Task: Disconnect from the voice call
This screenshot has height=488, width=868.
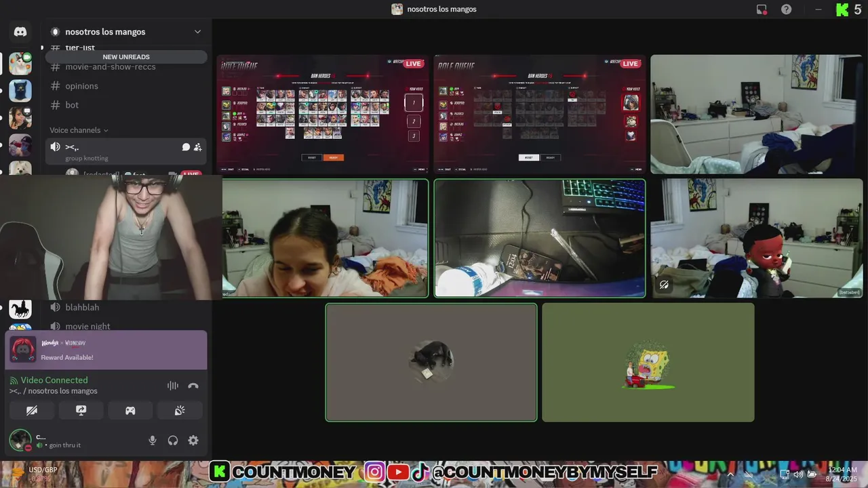Action: [x=193, y=386]
